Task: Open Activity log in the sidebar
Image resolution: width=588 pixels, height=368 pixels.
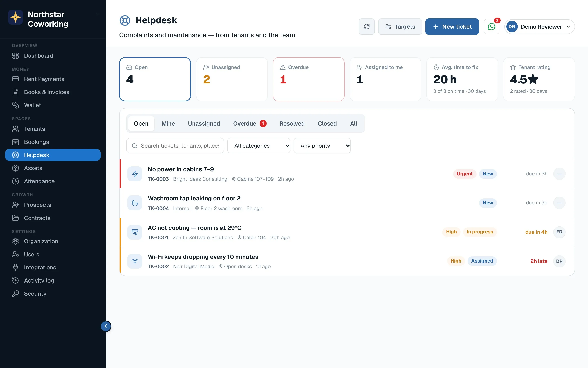Action: (53, 281)
